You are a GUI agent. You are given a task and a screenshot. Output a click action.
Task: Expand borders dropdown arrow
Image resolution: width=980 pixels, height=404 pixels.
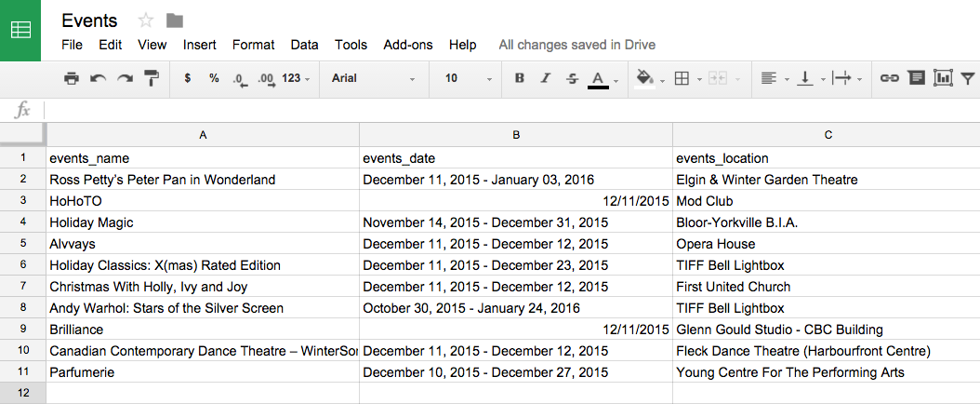[699, 79]
